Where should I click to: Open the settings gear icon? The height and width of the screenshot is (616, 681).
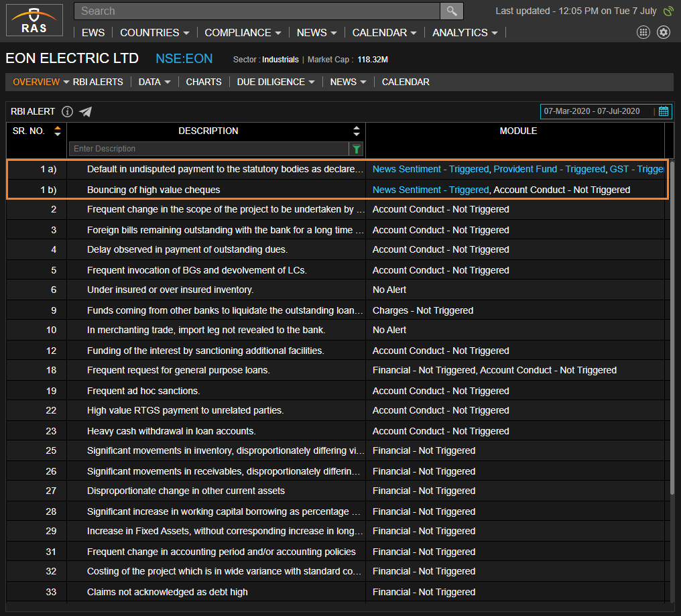[x=664, y=32]
